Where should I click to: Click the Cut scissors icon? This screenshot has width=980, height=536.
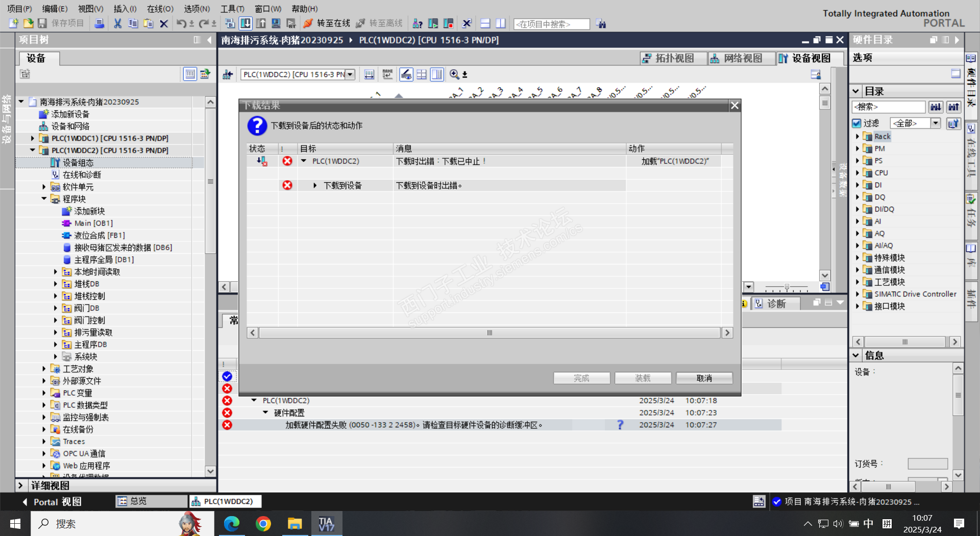(x=118, y=23)
